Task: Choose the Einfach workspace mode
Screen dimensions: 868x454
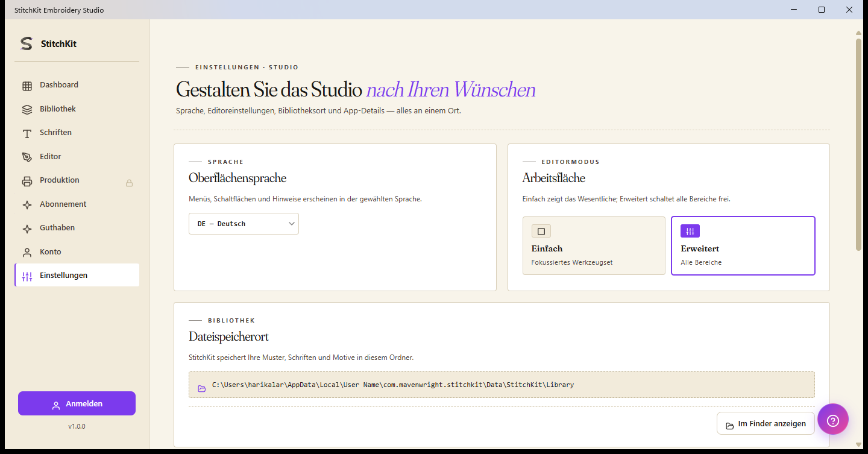Action: [594, 245]
